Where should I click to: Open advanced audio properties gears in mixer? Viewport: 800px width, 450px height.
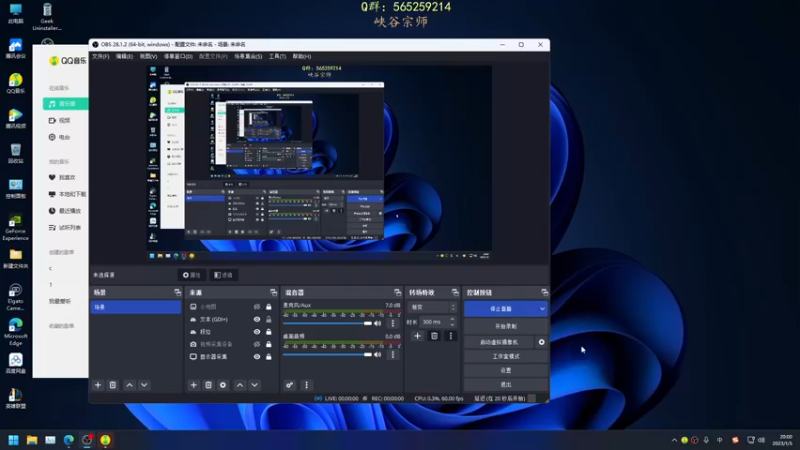289,385
